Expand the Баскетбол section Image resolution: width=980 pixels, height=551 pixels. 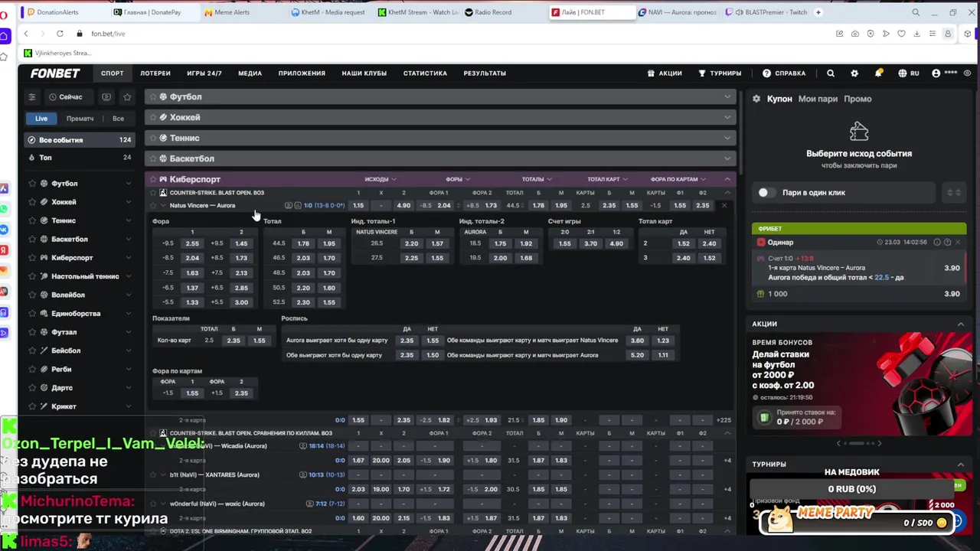[727, 158]
